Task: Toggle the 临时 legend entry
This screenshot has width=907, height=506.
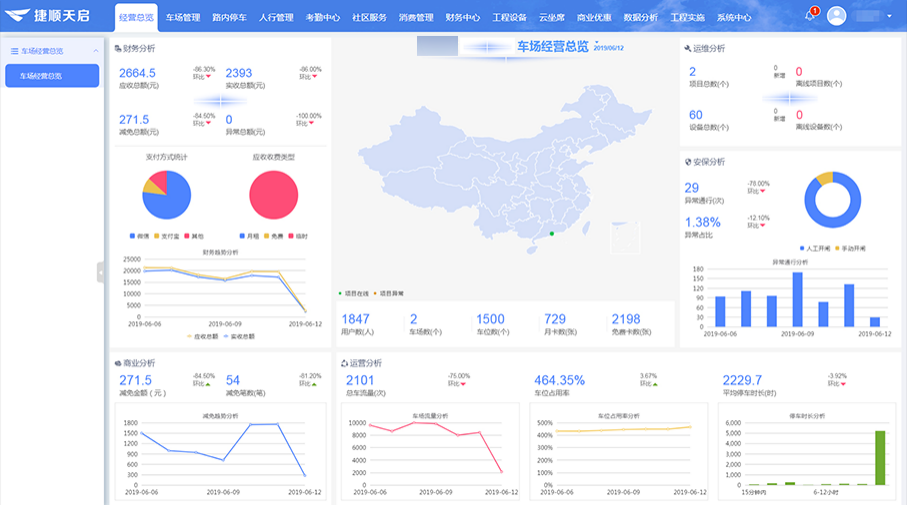Action: coord(298,236)
